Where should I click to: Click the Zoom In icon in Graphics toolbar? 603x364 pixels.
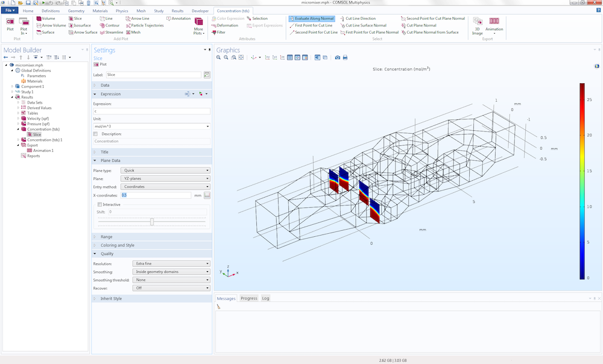pyautogui.click(x=218, y=58)
